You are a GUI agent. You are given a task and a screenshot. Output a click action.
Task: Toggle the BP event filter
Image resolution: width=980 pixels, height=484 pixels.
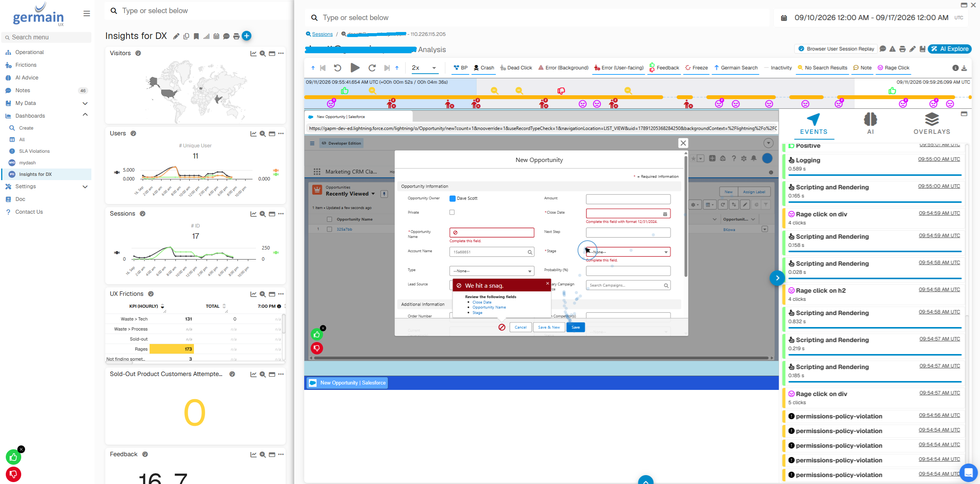click(x=460, y=68)
